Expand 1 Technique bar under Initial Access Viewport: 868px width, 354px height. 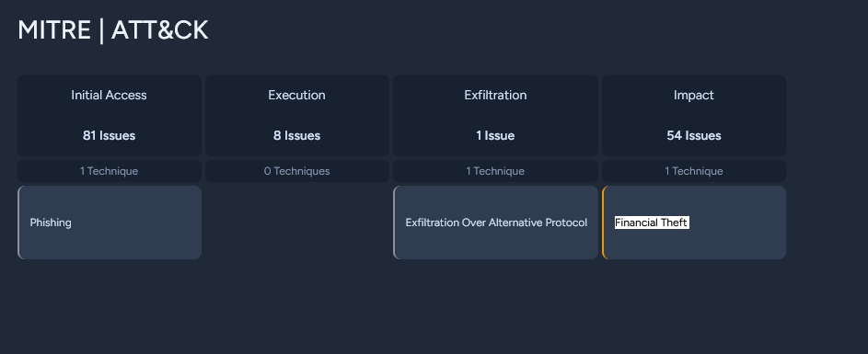click(x=110, y=171)
